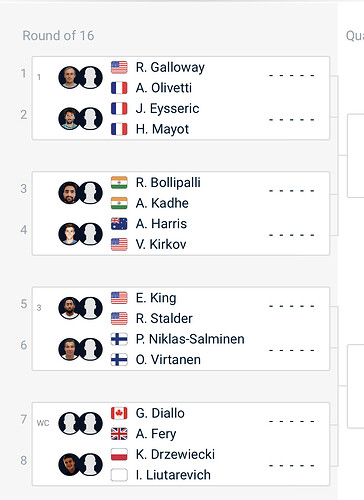The height and width of the screenshot is (500, 364).
Task: Click the blank flag beside I. Liutarevich
Action: point(119,475)
